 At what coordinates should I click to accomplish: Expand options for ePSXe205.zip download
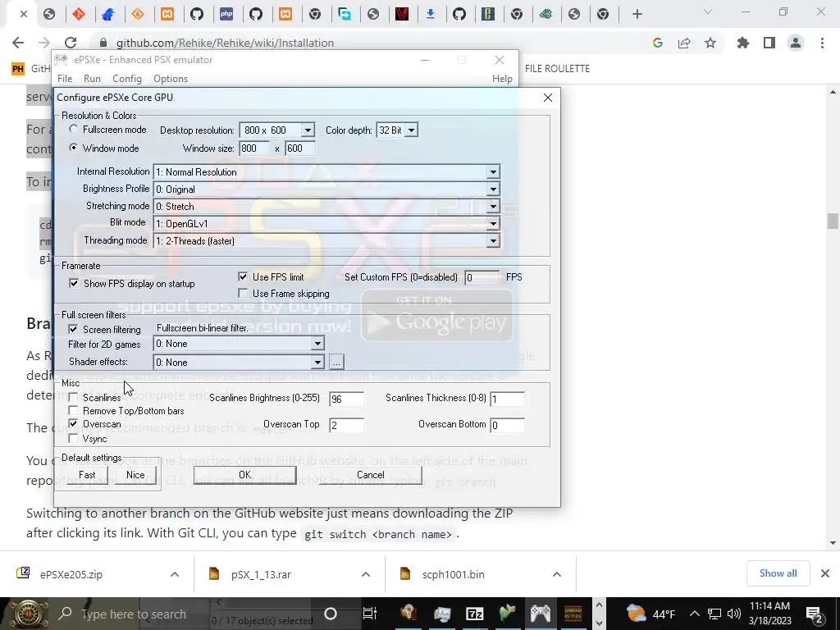point(175,574)
